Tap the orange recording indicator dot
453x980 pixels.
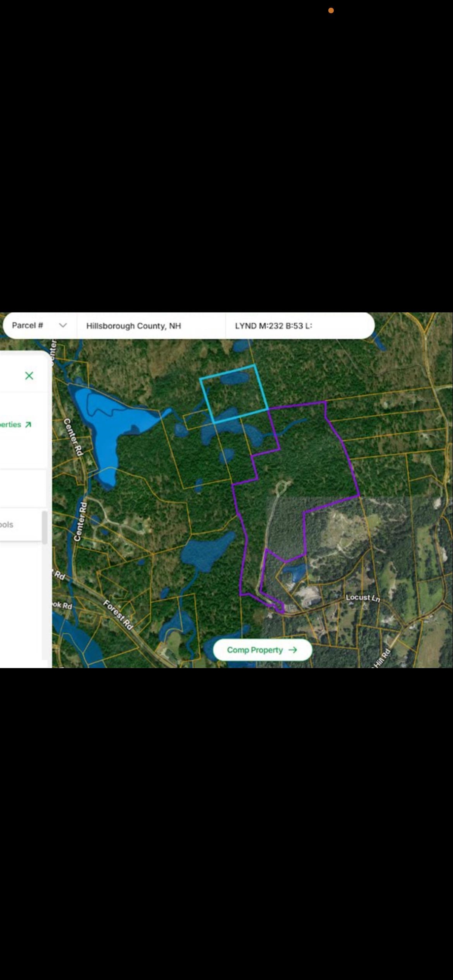pos(331,10)
